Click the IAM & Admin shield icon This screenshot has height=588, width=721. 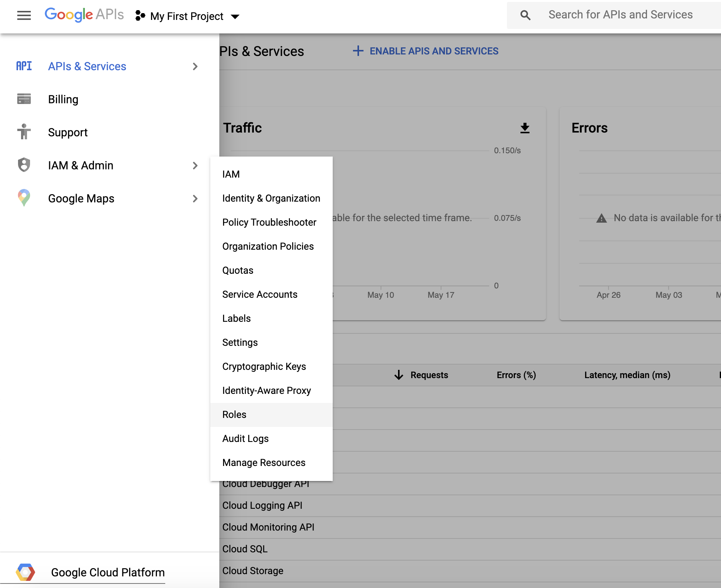tap(24, 165)
